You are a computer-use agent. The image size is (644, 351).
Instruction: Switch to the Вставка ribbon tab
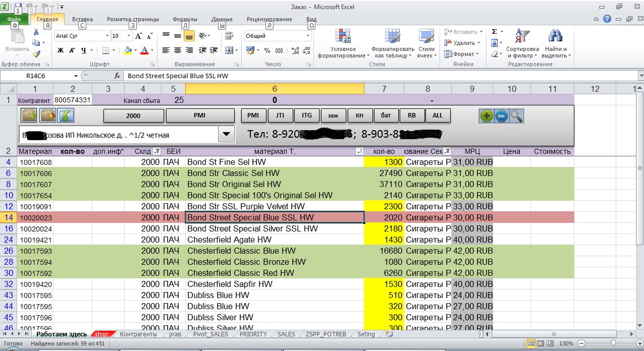point(82,19)
